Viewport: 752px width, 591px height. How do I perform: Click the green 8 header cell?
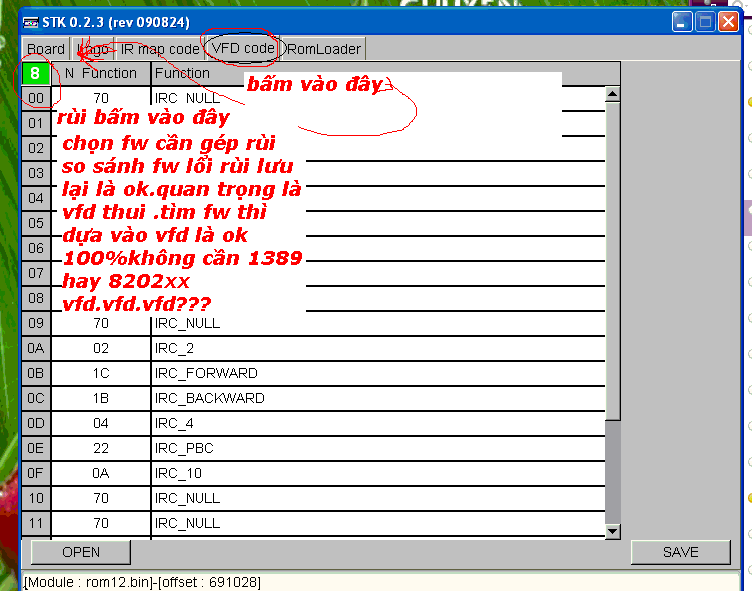[x=35, y=73]
